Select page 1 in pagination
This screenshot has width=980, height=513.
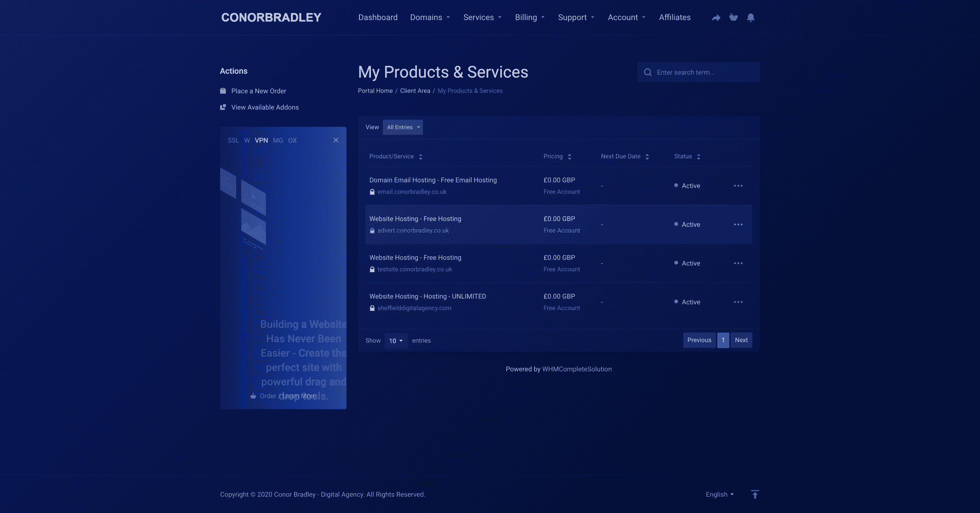pyautogui.click(x=723, y=340)
